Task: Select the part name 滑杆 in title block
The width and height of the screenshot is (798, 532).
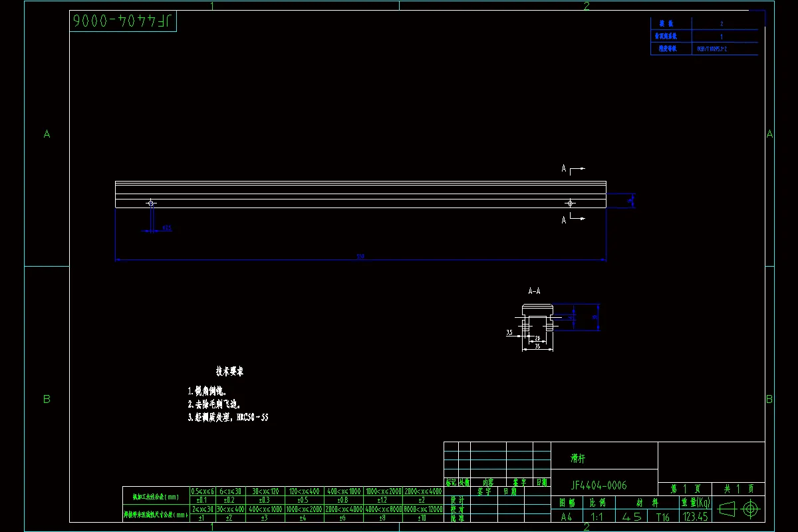Action: pos(579,458)
